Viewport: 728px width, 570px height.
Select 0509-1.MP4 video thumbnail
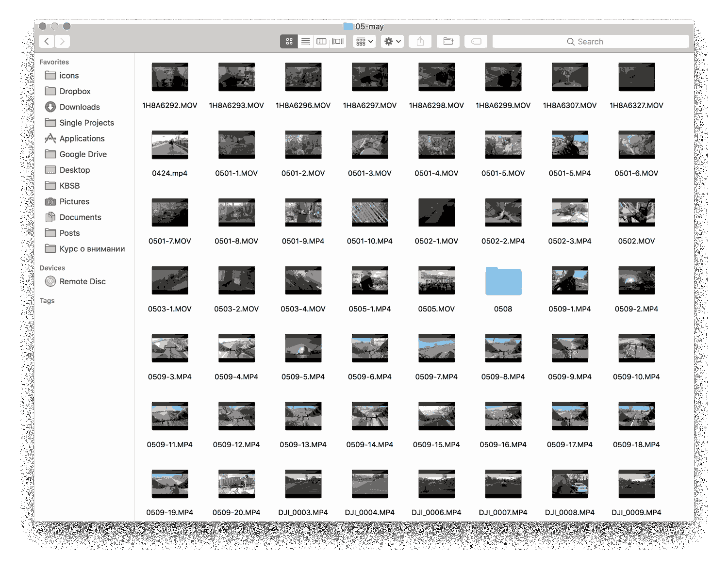(x=570, y=280)
